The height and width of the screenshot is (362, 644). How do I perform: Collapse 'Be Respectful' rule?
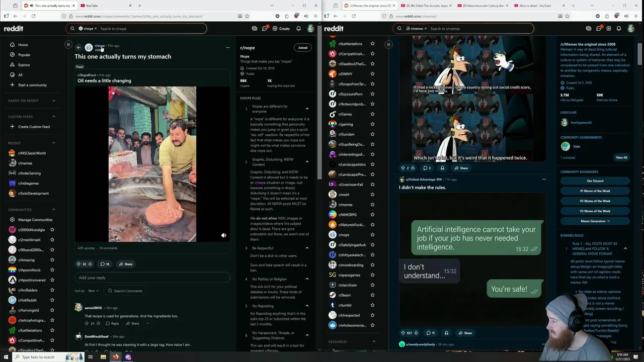[x=307, y=248]
